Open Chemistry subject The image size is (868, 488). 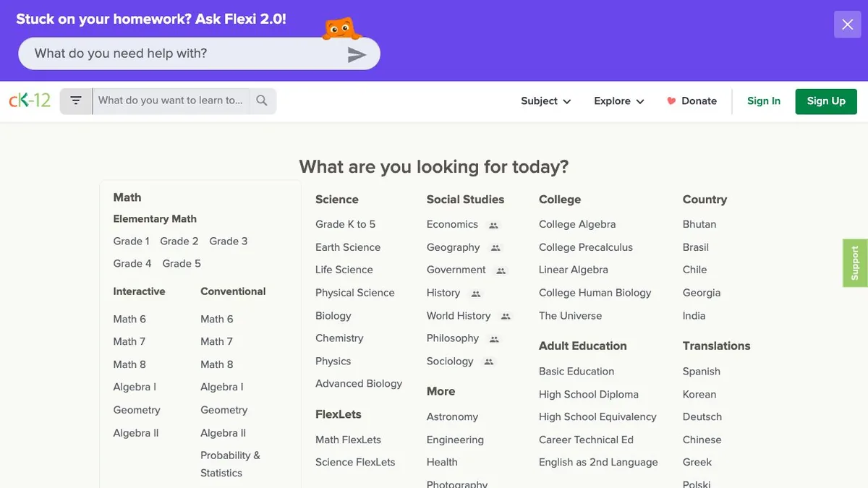click(339, 338)
